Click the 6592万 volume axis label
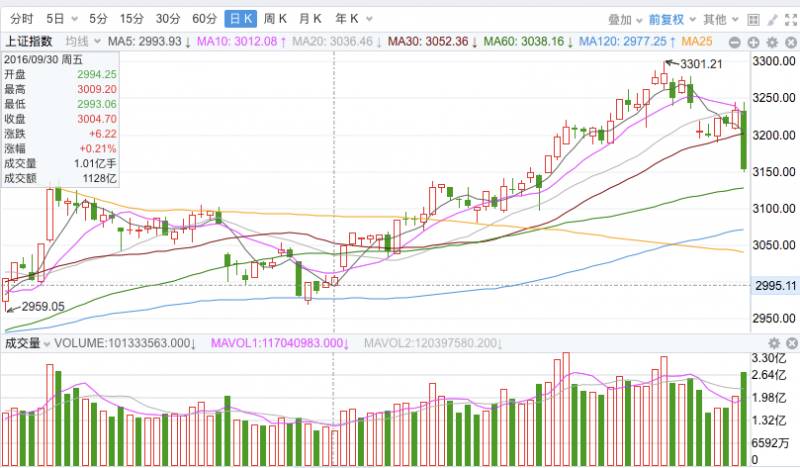This screenshot has width=800, height=468. [x=770, y=442]
